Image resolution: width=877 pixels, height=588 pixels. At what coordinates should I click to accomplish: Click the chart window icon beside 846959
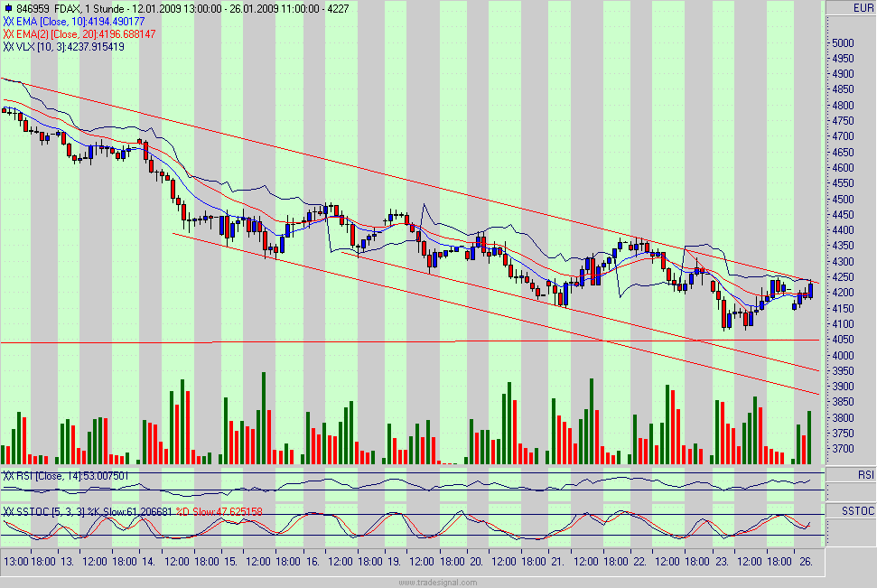(x=9, y=6)
